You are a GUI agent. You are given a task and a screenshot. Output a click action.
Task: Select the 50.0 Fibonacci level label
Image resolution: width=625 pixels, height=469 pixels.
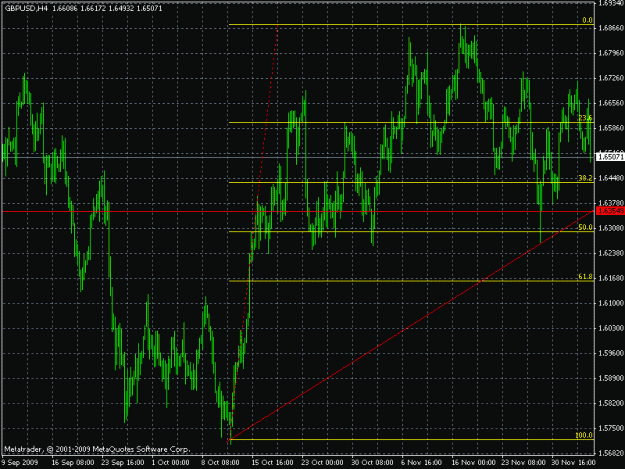tap(585, 227)
